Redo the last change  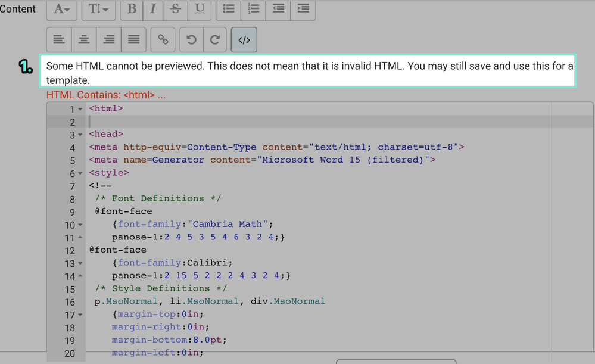click(215, 40)
